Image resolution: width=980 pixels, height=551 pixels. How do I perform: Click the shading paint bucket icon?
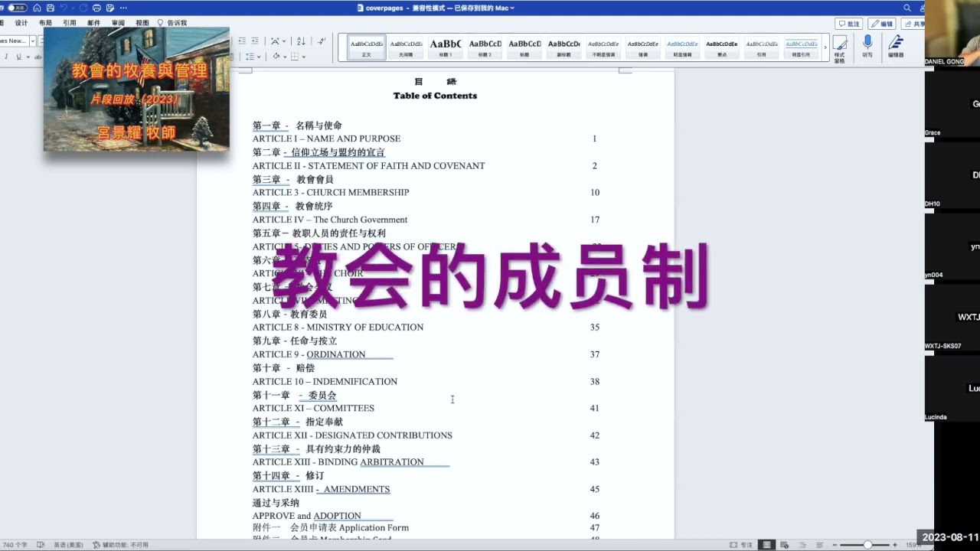276,57
